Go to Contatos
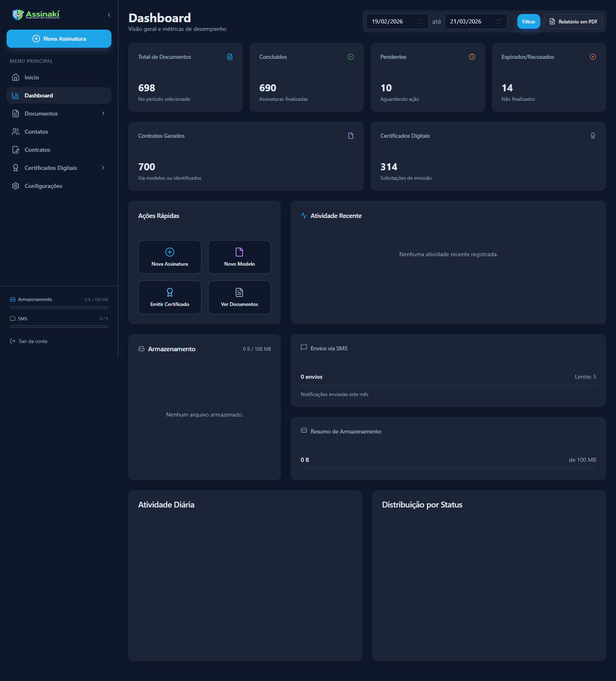 tap(59, 132)
